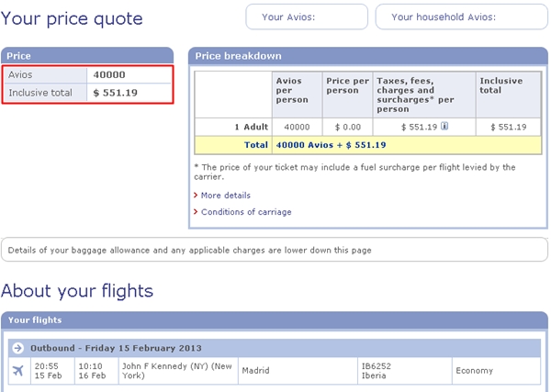Screen dimensions: 551x392
Task: Click the Economy cabin cell
Action: coord(496,371)
